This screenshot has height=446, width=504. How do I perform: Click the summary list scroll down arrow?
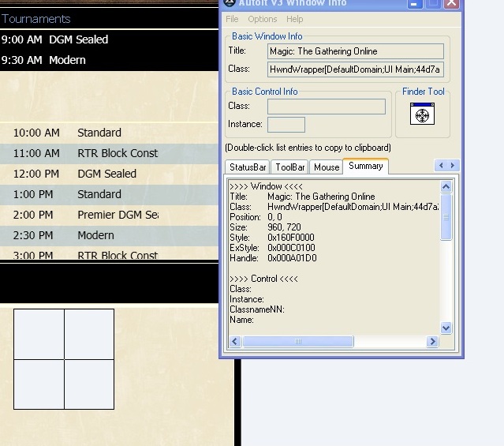pyautogui.click(x=446, y=328)
